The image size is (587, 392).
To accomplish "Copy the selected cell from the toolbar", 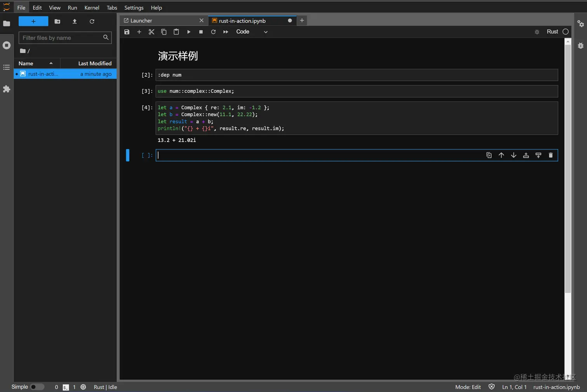I will coord(164,32).
